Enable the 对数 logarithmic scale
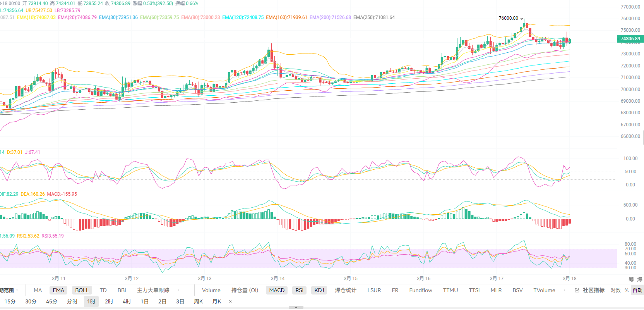The height and width of the screenshot is (310, 644). [615, 290]
